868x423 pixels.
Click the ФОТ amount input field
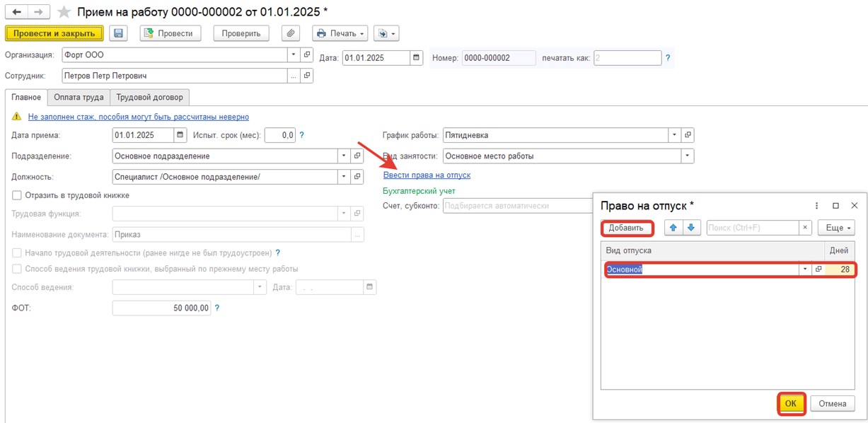[161, 308]
